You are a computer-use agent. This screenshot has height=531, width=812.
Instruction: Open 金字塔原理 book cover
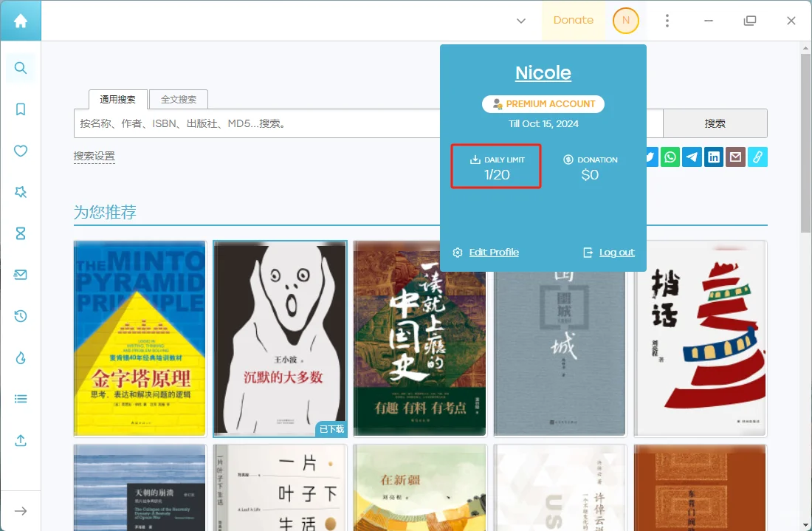(x=140, y=338)
